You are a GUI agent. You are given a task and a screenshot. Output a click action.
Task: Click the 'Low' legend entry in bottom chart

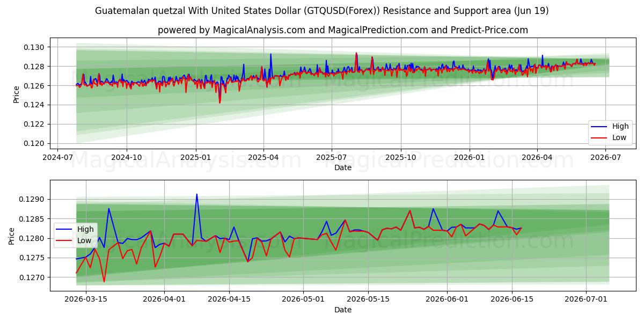pos(84,240)
